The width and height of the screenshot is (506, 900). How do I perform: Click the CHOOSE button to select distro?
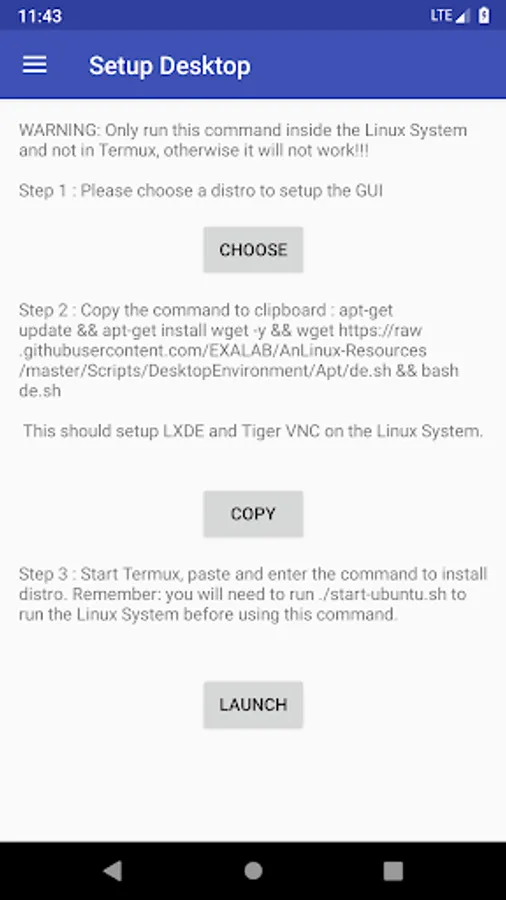pyautogui.click(x=253, y=250)
